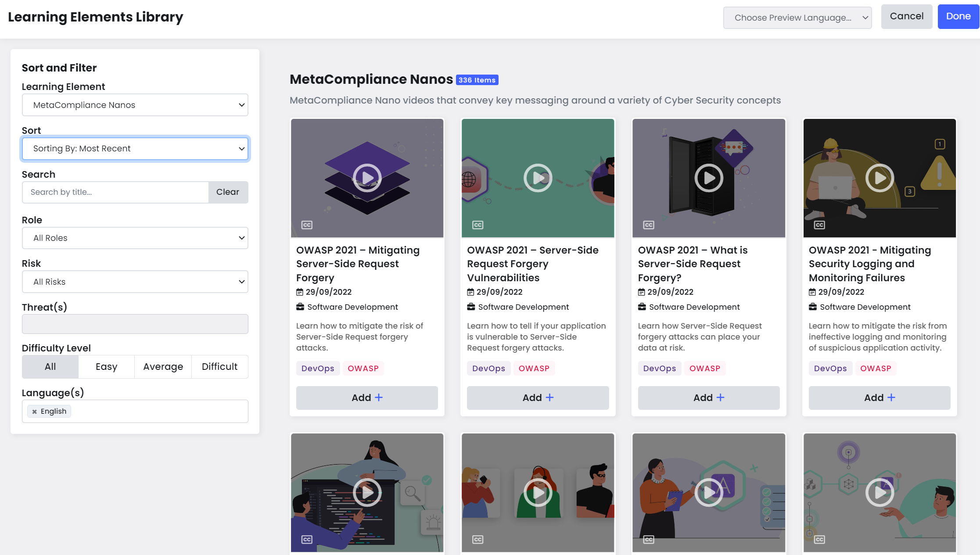Play the second-row video with three people portraits
The image size is (980, 555).
pos(538,492)
